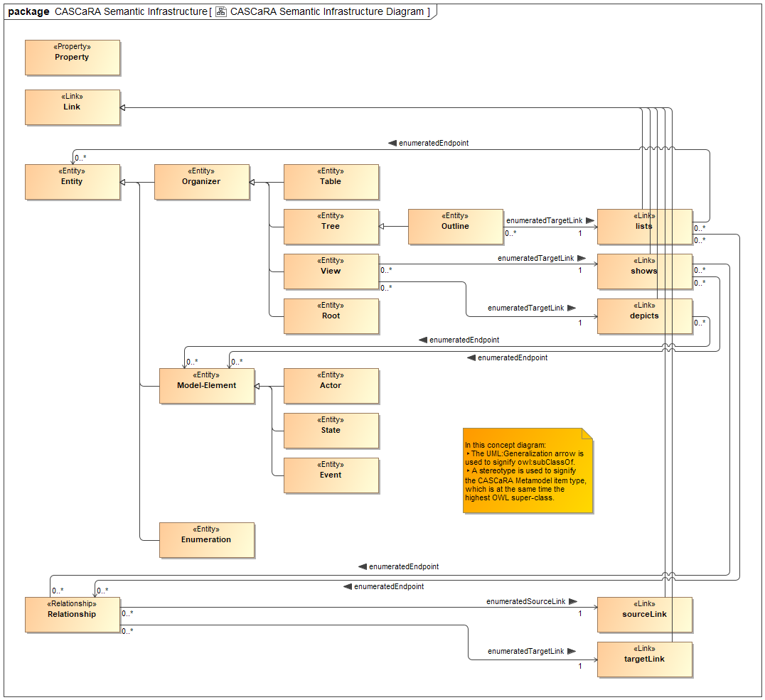Click the enumeratedEndpoint label near Entity
The height and width of the screenshot is (700, 765).
[x=434, y=143]
